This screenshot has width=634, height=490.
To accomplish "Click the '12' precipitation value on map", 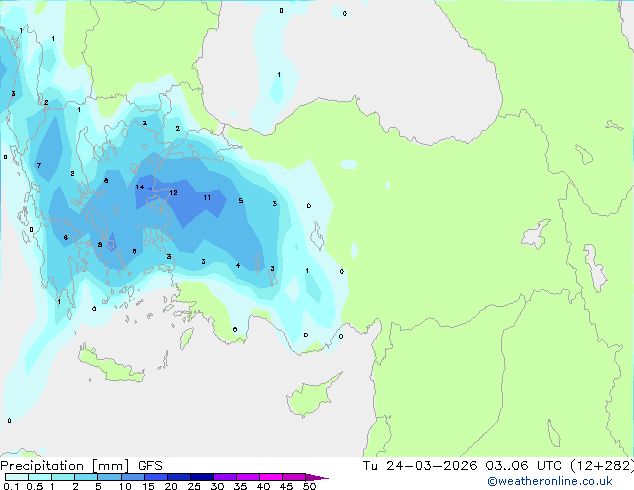I will click(173, 192).
